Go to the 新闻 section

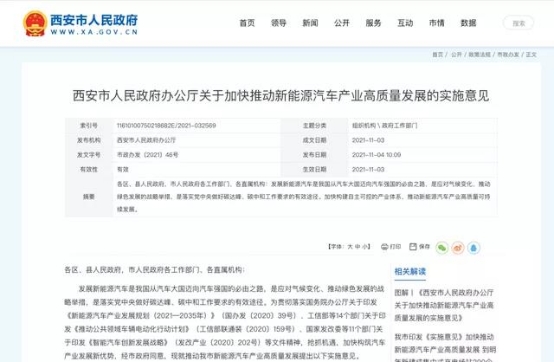click(310, 23)
